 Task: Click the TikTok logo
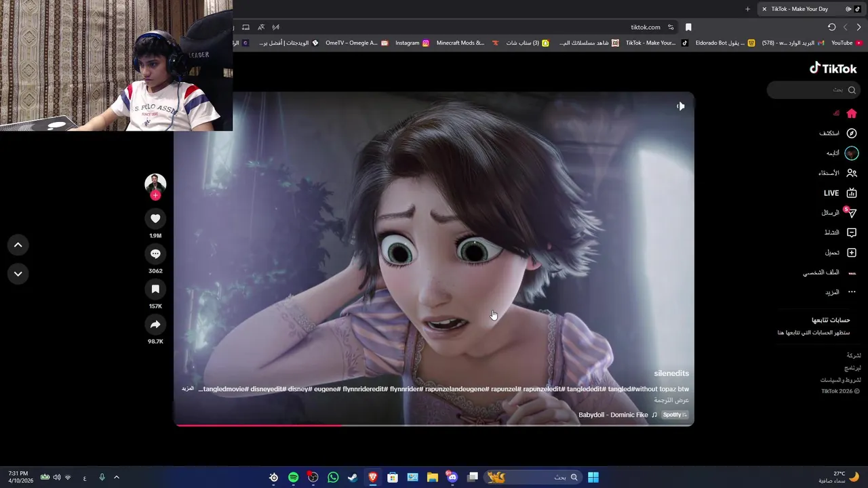pos(833,68)
